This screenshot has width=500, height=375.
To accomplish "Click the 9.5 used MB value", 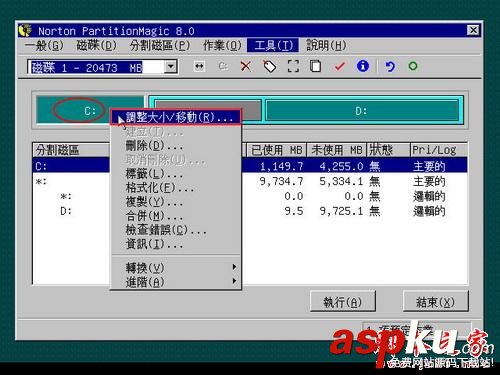I will pyautogui.click(x=294, y=211).
